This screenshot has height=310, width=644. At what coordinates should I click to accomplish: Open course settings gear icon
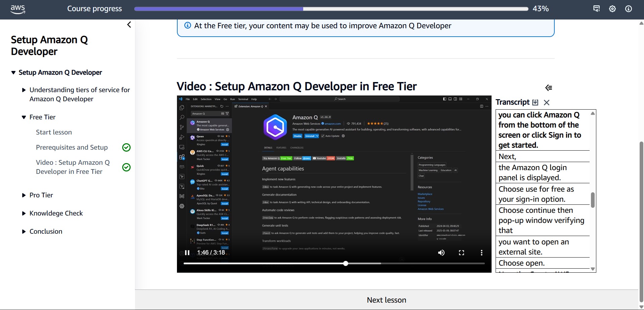click(x=612, y=9)
